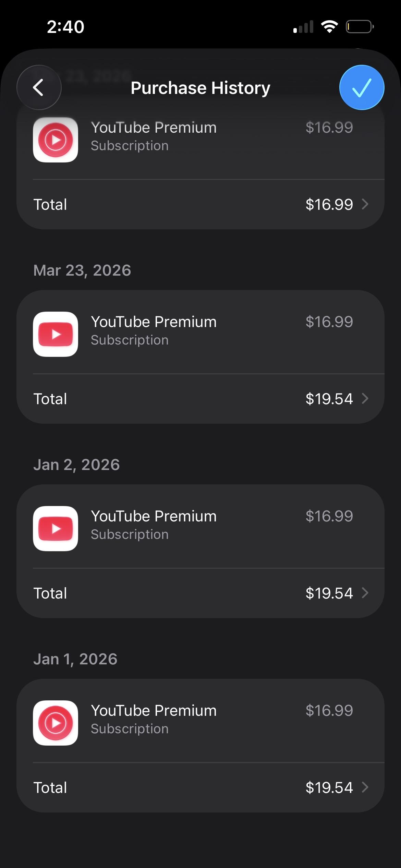Open Total row for Mar 23 purchase
Viewport: 401px width, 868px height.
pyautogui.click(x=200, y=399)
